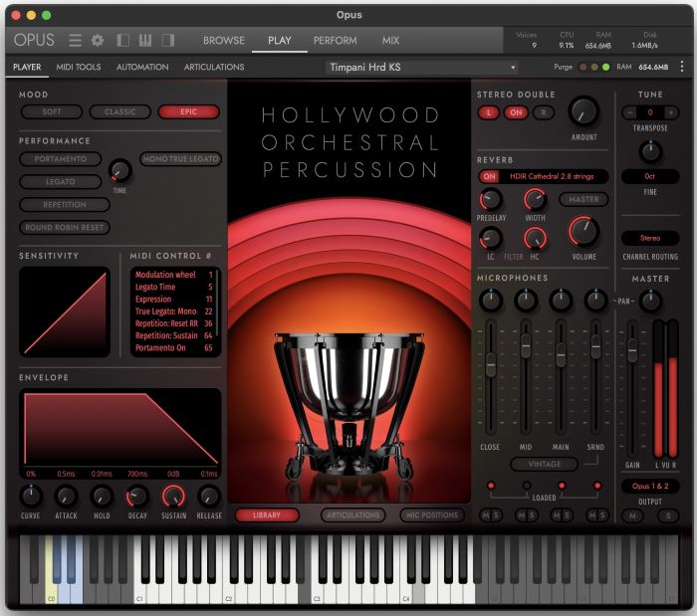Click the envelope Release knob
This screenshot has width=697, height=616.
point(209,497)
